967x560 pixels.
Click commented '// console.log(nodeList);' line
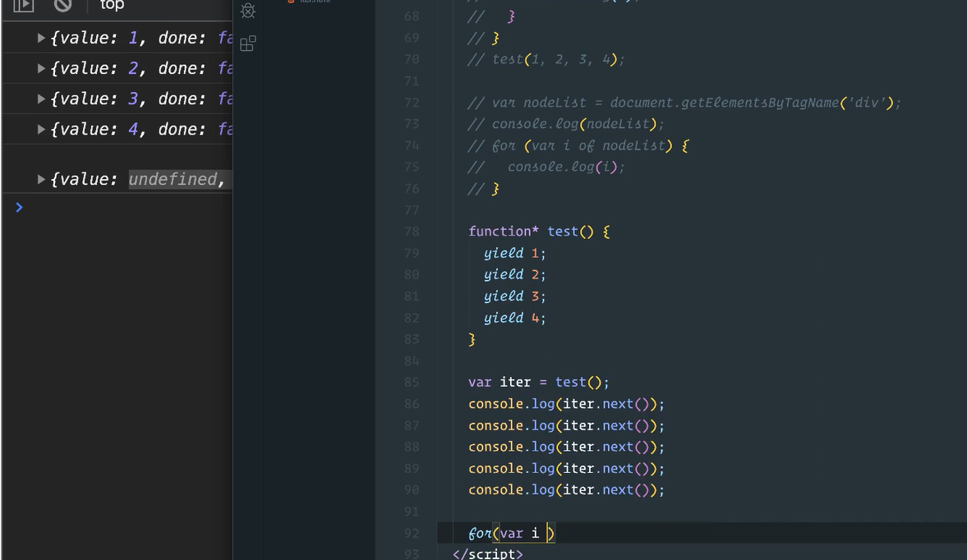click(x=565, y=125)
